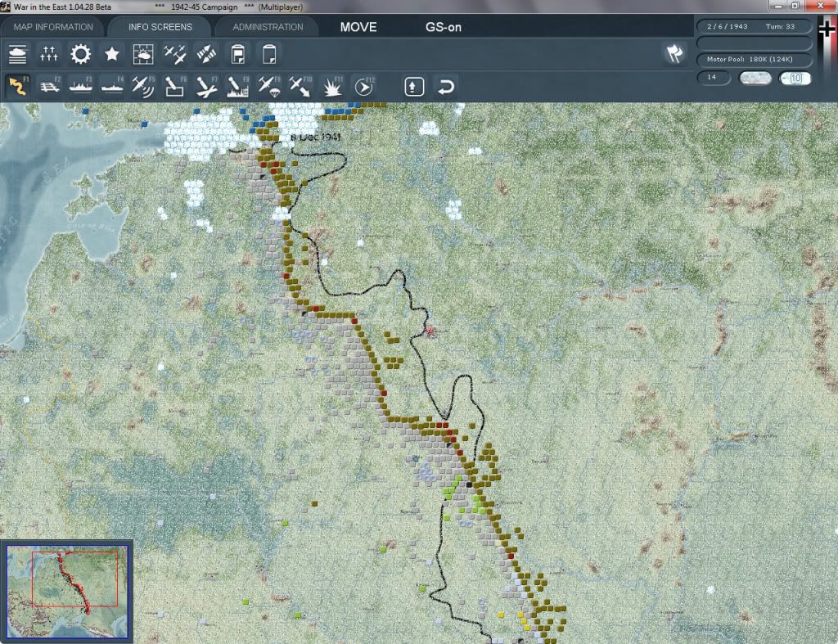Viewport: 838px width, 644px height.
Task: Click the F12 end turn arrow icon
Action: (364, 87)
